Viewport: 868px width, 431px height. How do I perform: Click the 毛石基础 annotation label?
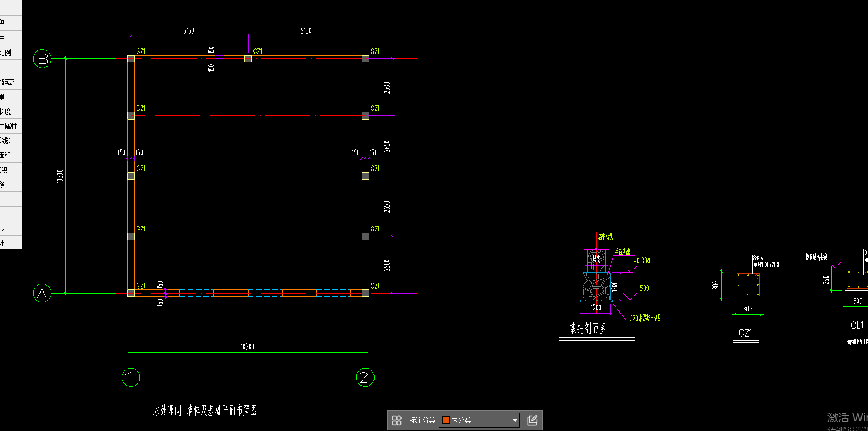pyautogui.click(x=622, y=252)
